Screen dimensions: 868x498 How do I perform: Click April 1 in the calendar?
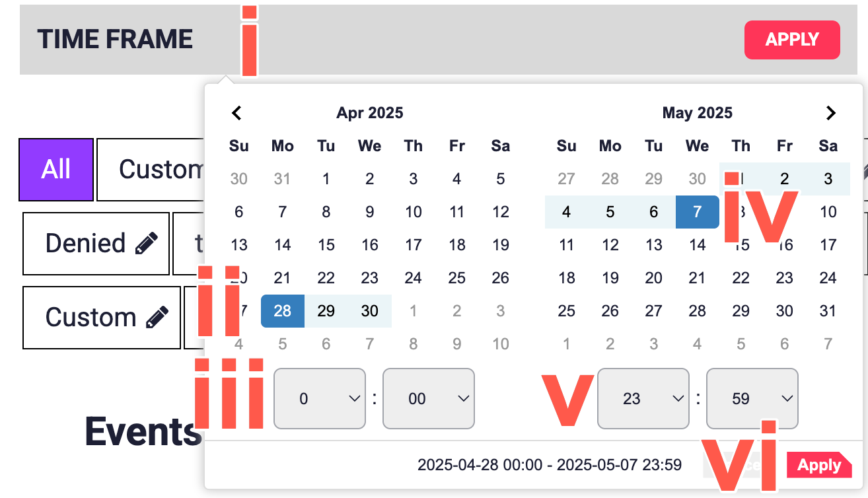click(x=326, y=179)
